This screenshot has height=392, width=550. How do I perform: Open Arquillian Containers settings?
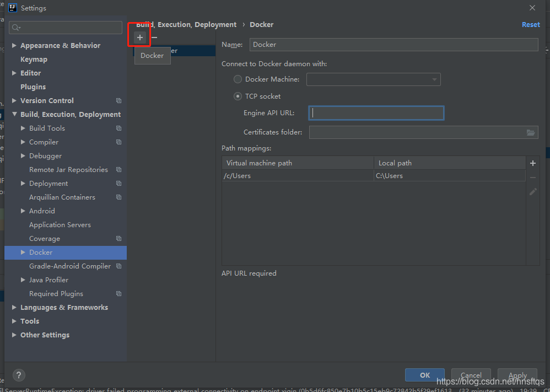62,197
